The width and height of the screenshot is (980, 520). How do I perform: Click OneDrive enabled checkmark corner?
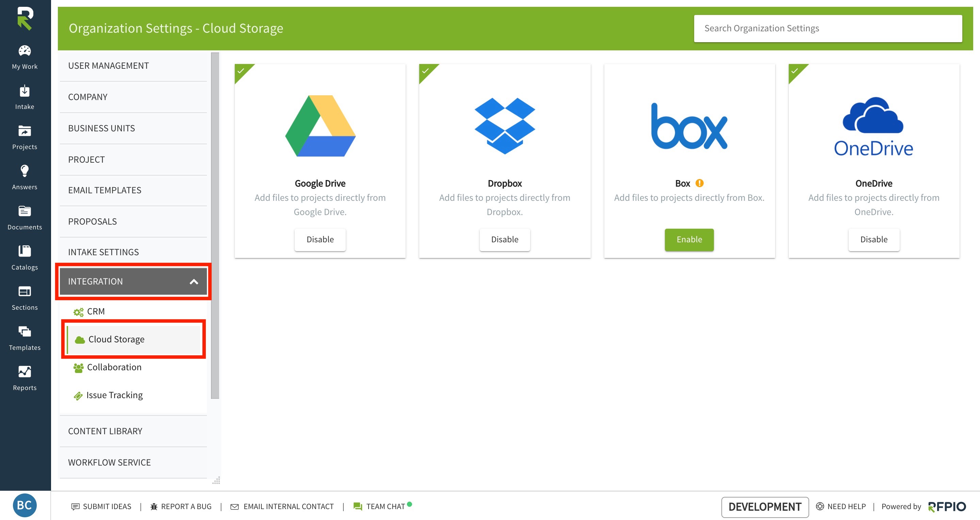[795, 71]
